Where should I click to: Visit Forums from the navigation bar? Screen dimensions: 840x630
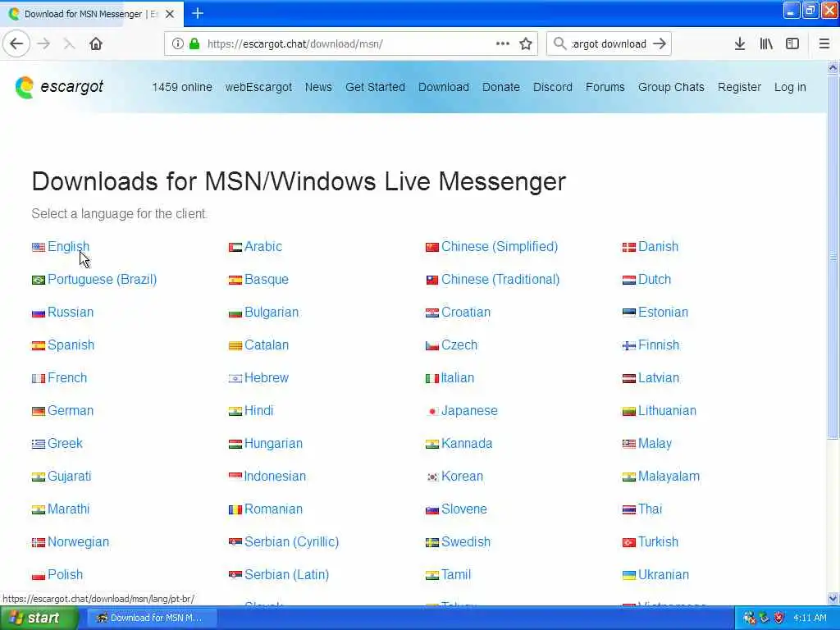605,87
